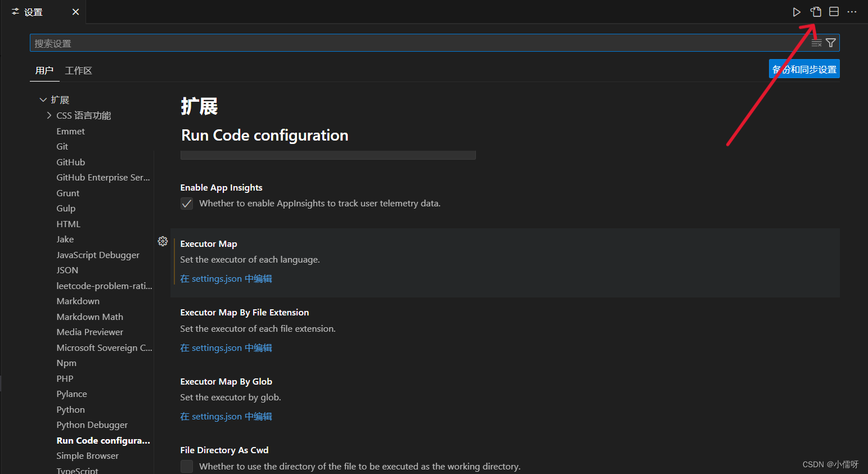Open settings.json for Executor Map By Glob

tap(226, 416)
